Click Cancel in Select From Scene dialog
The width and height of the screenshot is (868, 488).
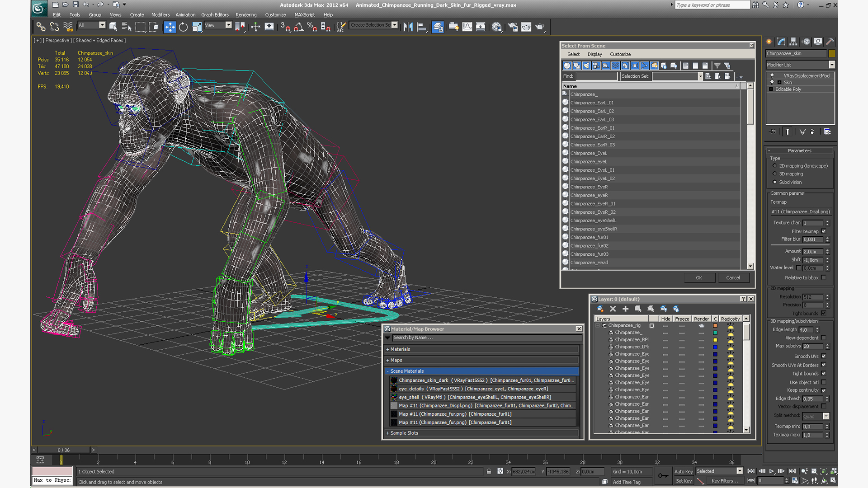pyautogui.click(x=733, y=278)
